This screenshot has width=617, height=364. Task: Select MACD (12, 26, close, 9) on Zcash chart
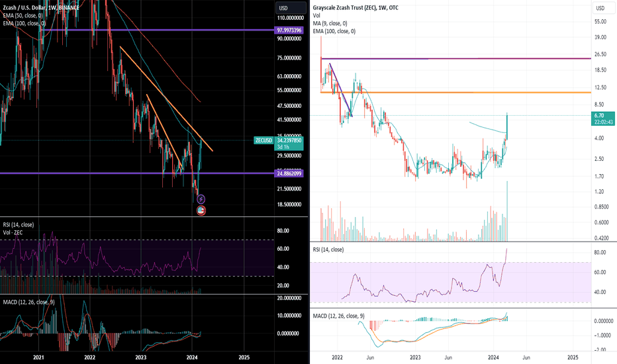click(x=28, y=302)
